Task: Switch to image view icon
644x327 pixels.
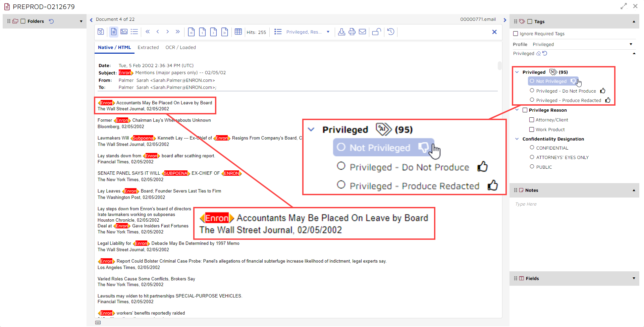Action: point(124,32)
